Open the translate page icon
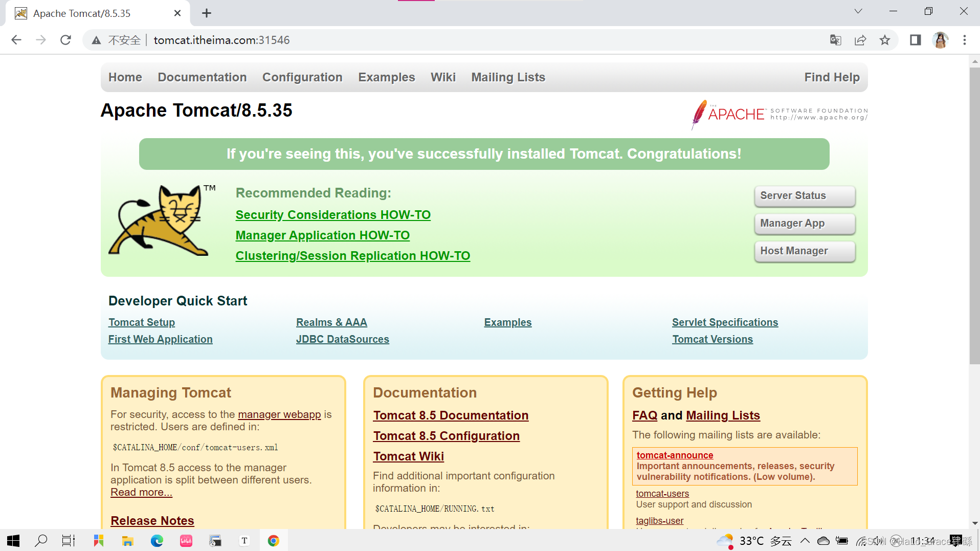 835,40
